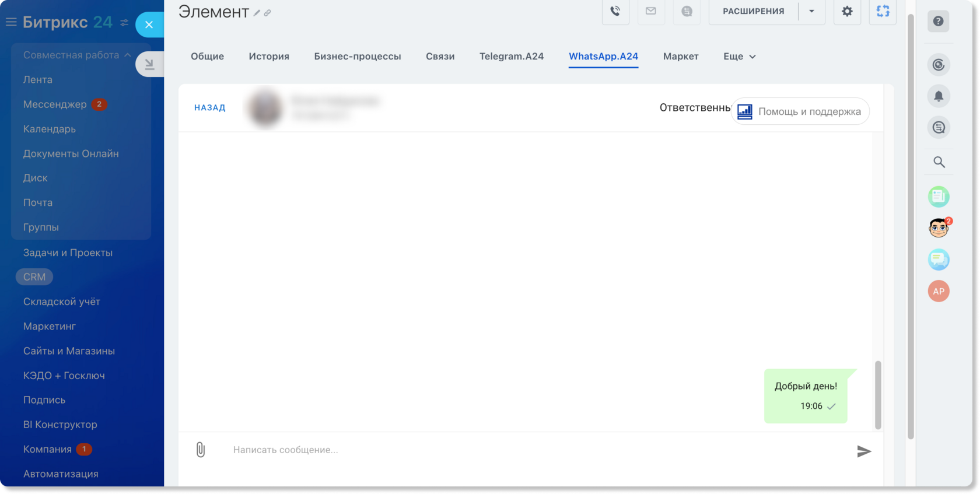Screen dimensions: 980x494
Task: Open Автоматизация in the sidebar
Action: click(x=61, y=474)
